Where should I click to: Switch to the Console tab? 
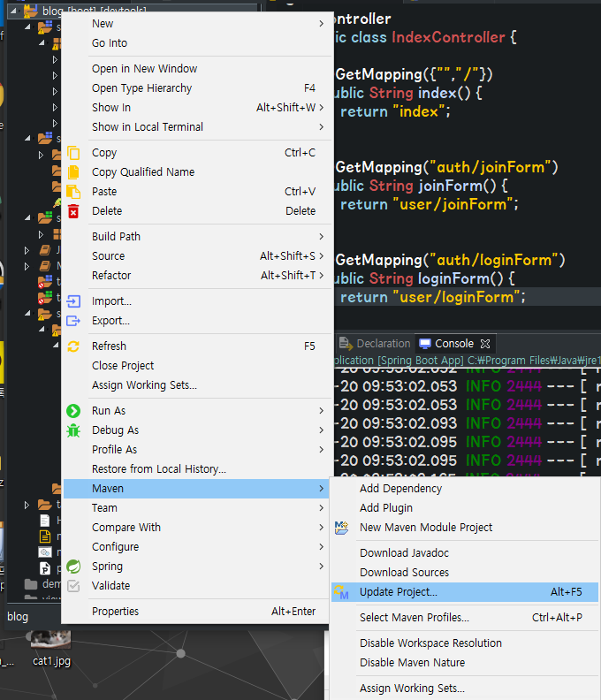pyautogui.click(x=454, y=344)
